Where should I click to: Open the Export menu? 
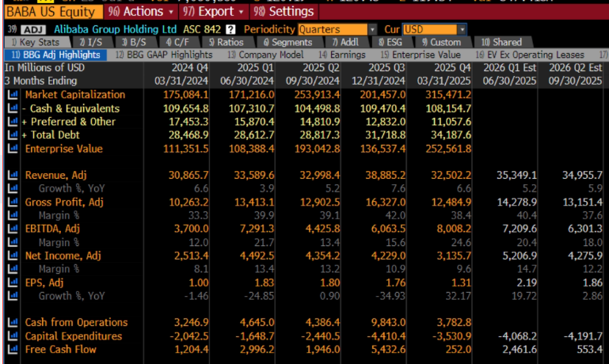[x=212, y=12]
